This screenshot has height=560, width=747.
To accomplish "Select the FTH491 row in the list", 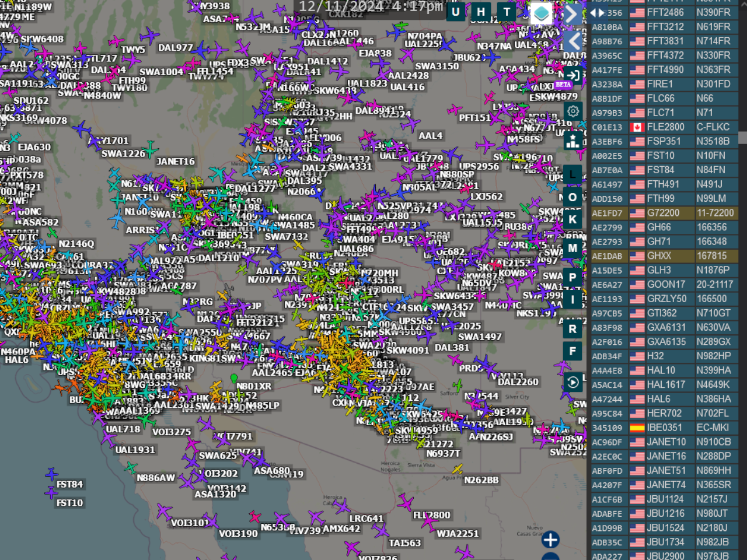I will pyautogui.click(x=664, y=184).
